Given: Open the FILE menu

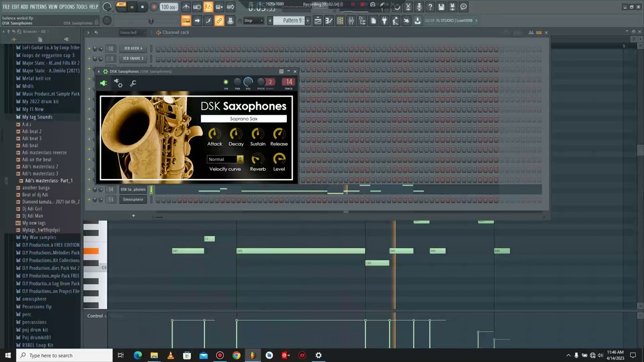Looking at the screenshot, I should [7, 7].
